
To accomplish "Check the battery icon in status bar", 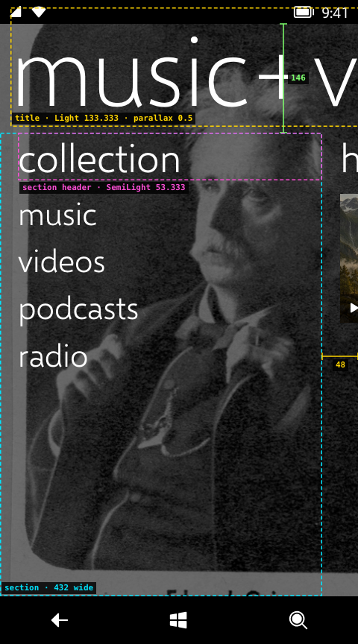I will point(304,13).
